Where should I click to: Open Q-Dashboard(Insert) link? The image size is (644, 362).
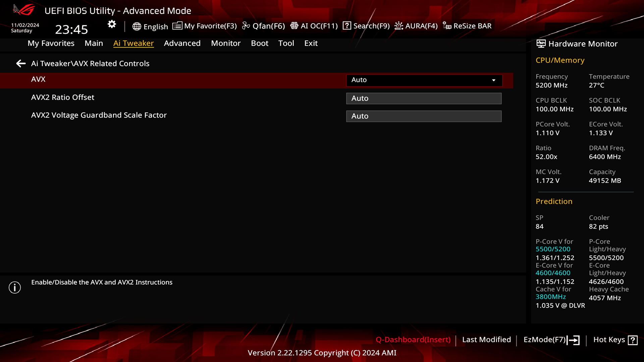(x=413, y=340)
